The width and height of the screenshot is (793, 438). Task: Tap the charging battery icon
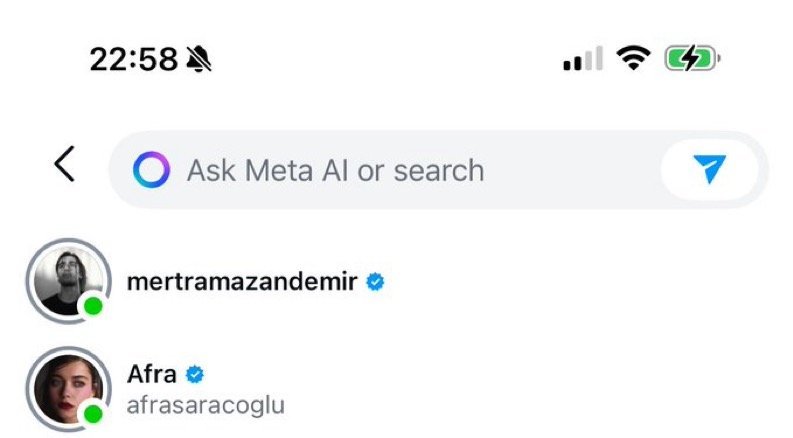(692, 59)
